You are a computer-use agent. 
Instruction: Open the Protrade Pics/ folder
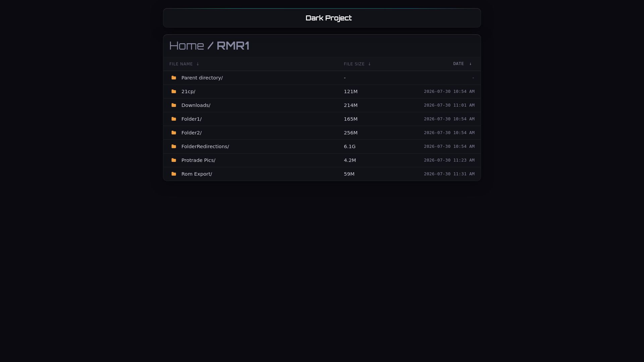pos(198,160)
